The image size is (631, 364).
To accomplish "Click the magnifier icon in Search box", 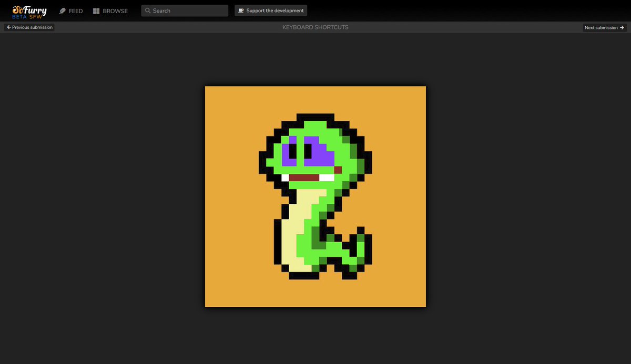I will 148,11.
